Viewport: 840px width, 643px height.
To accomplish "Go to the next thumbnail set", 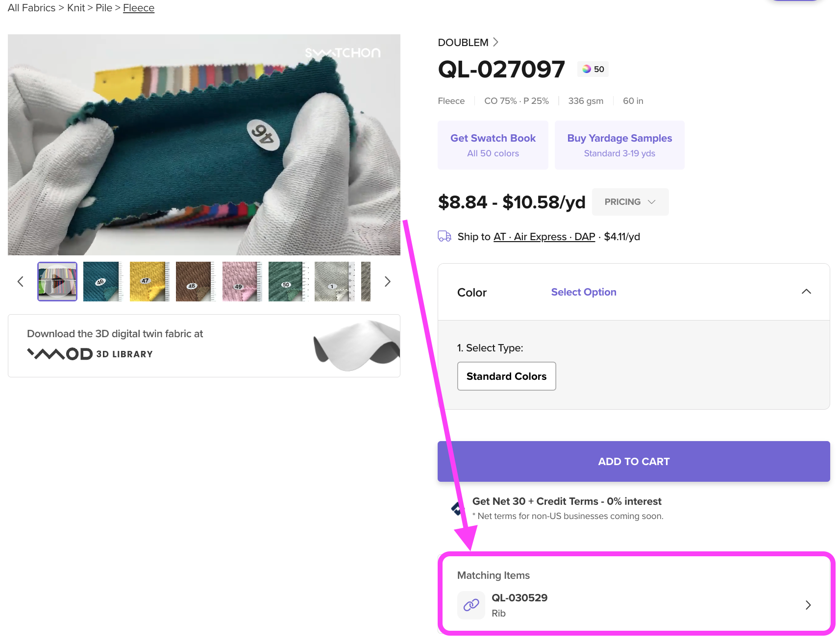I will [x=387, y=281].
